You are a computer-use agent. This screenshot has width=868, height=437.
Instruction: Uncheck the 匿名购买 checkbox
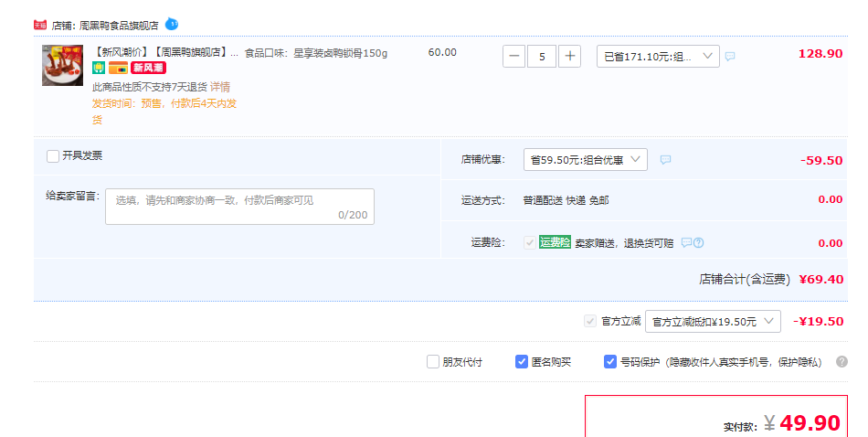click(522, 362)
